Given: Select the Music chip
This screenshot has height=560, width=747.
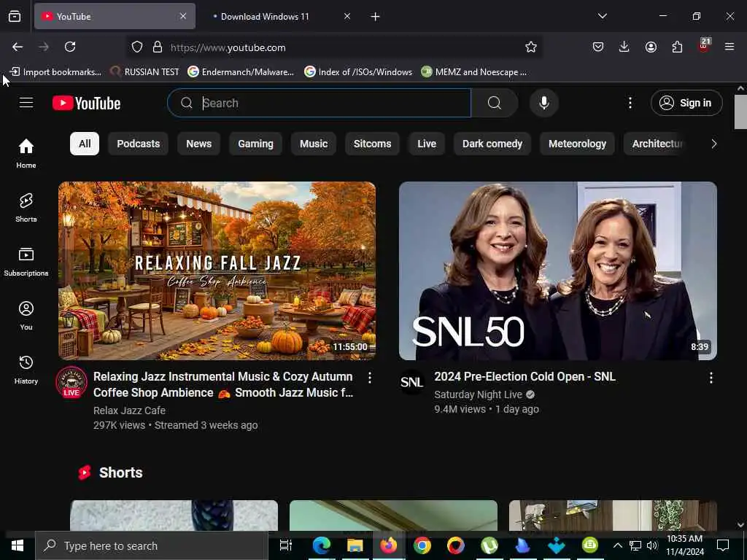Looking at the screenshot, I should pos(314,144).
